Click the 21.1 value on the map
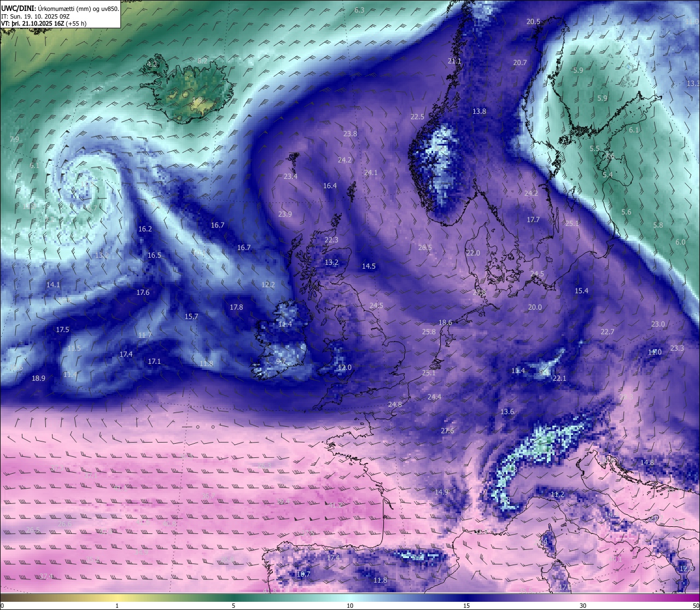 (454, 61)
